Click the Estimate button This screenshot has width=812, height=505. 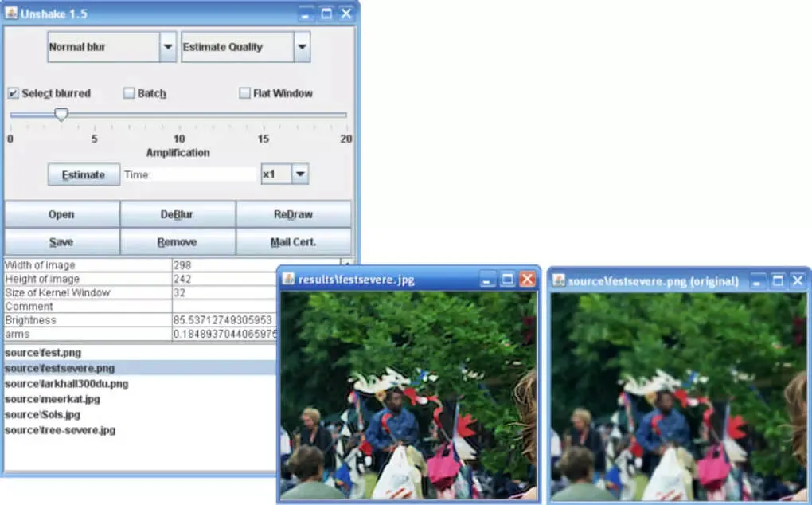pos(83,174)
